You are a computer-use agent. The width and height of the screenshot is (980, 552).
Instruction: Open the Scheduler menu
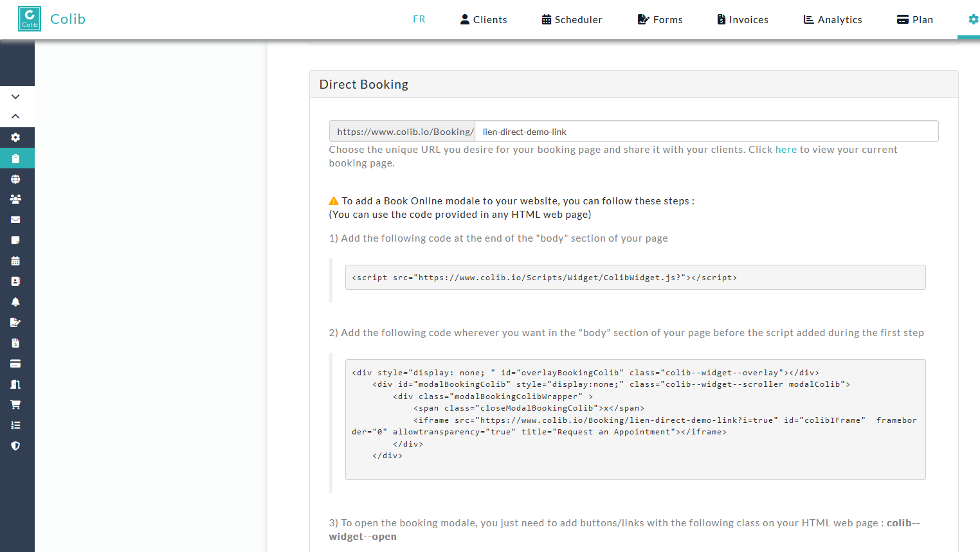572,19
